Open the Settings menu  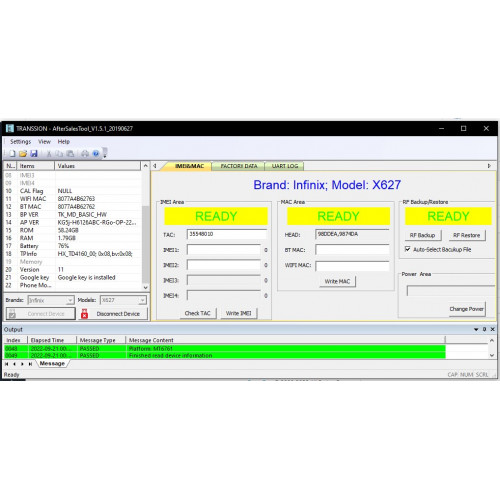click(20, 142)
